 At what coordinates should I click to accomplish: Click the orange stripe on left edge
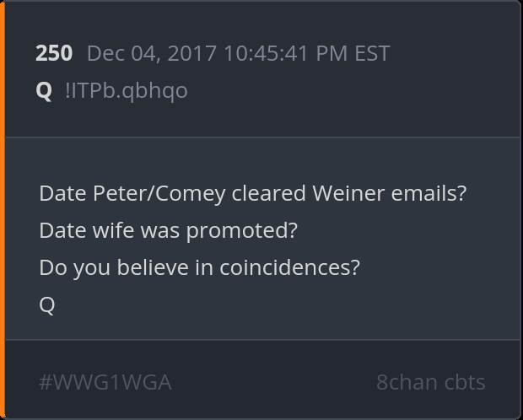pos(3,210)
